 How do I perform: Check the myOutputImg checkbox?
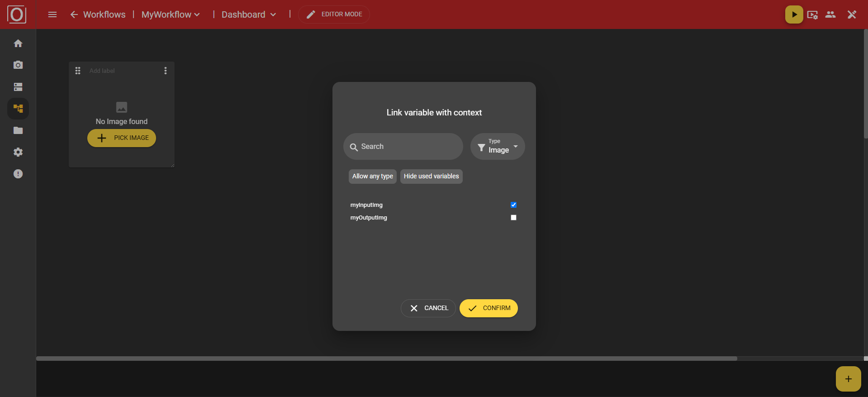click(513, 218)
